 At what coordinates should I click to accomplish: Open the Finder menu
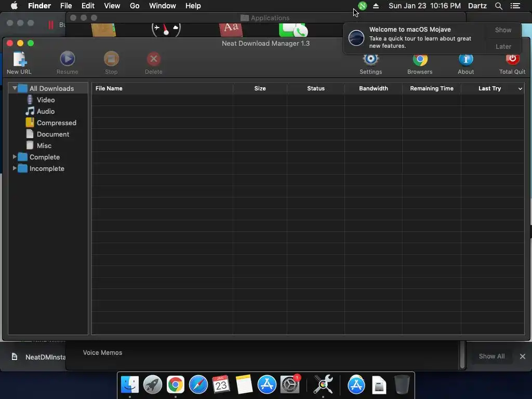point(39,6)
